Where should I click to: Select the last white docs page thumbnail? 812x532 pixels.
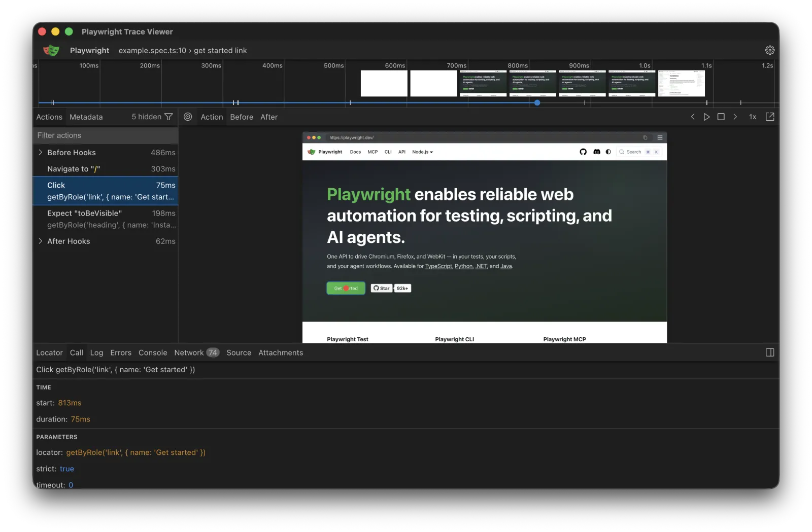click(x=682, y=83)
